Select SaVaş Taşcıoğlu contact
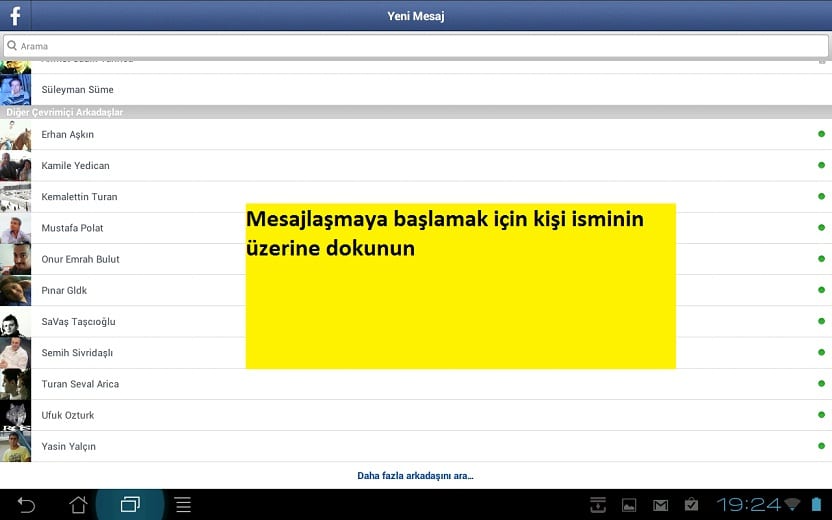The height and width of the screenshot is (520, 832). [416, 322]
